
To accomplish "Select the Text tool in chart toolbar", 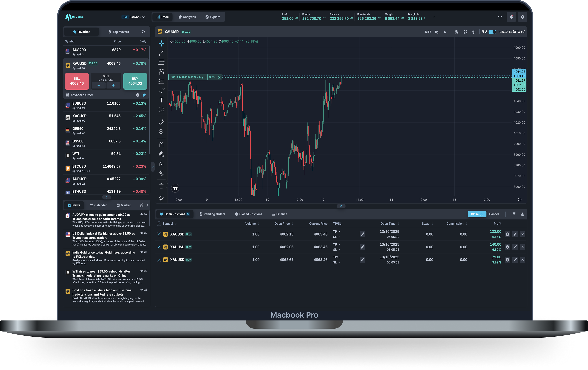I will [161, 100].
